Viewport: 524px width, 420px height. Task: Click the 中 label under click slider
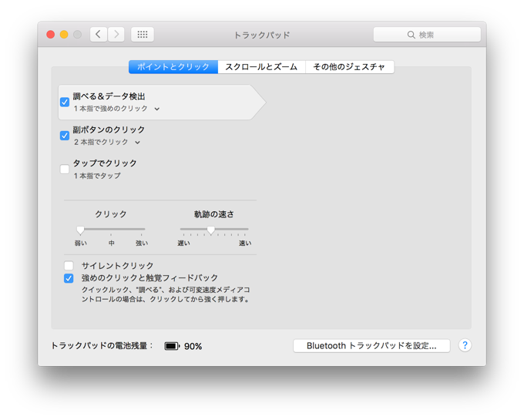point(111,243)
